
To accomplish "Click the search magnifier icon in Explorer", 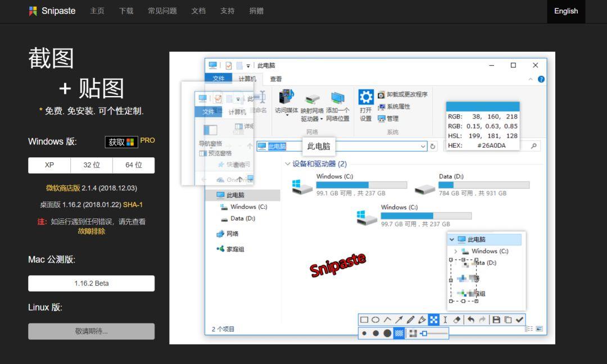I will coord(534,146).
